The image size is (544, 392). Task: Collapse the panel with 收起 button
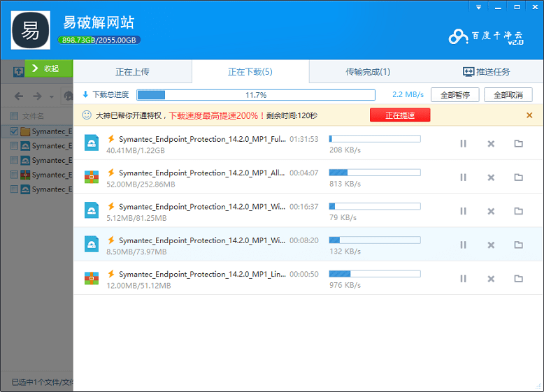(49, 68)
